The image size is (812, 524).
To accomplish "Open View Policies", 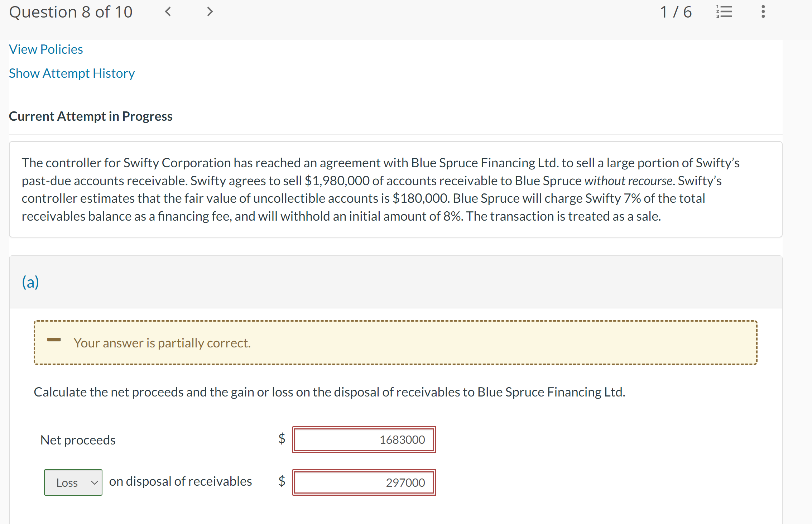I will point(46,49).
